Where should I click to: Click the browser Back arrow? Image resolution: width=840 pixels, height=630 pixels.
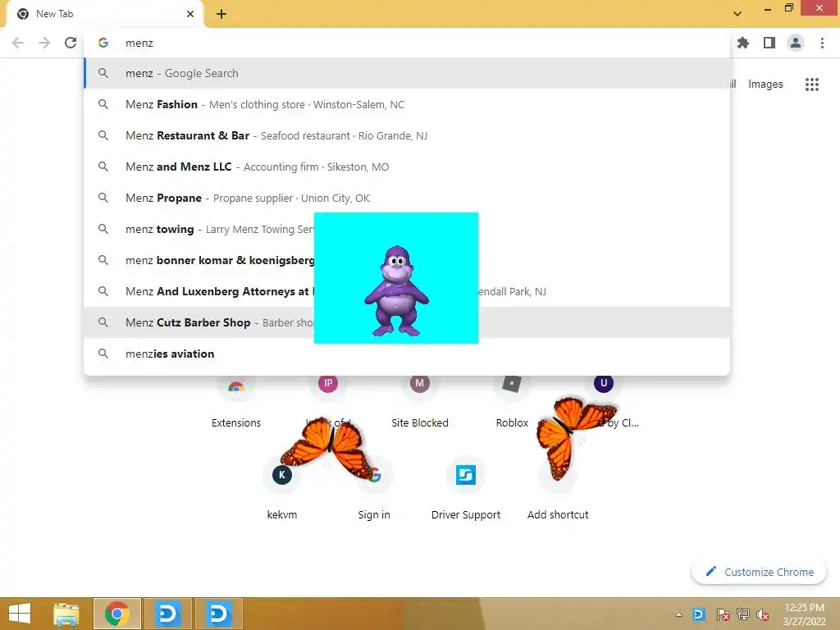(x=18, y=43)
